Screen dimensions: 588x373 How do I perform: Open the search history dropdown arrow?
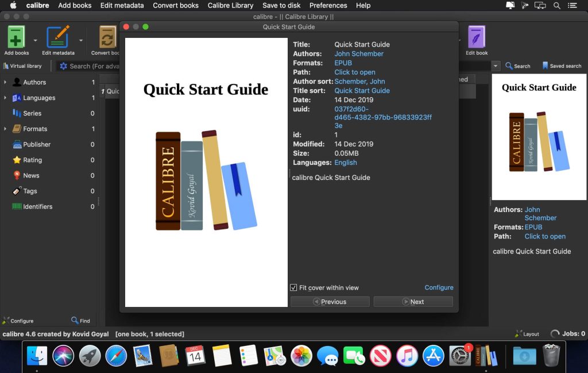(495, 66)
